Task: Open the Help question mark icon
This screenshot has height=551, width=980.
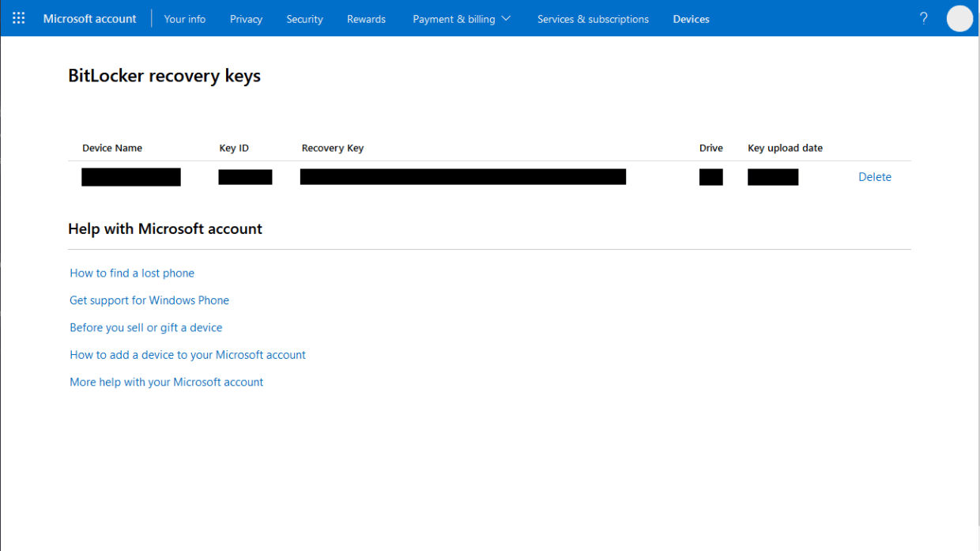Action: click(x=923, y=18)
